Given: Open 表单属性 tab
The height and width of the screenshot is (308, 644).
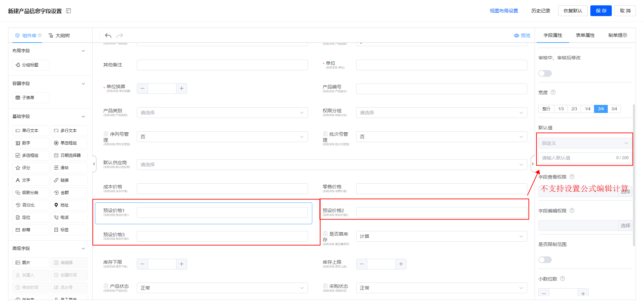Looking at the screenshot, I should [585, 35].
